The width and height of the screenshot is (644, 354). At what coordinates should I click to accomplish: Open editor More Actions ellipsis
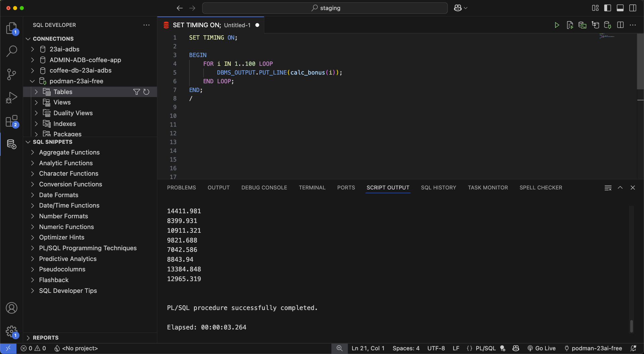633,25
